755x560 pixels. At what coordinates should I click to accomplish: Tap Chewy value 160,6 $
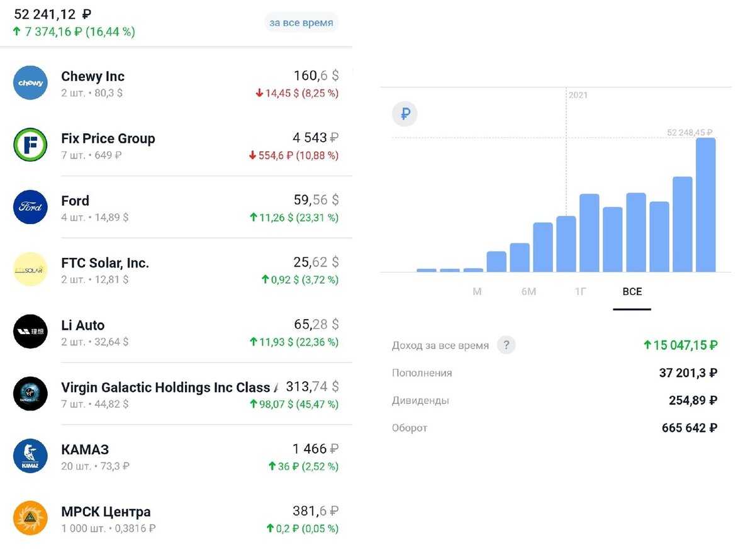[x=316, y=76]
